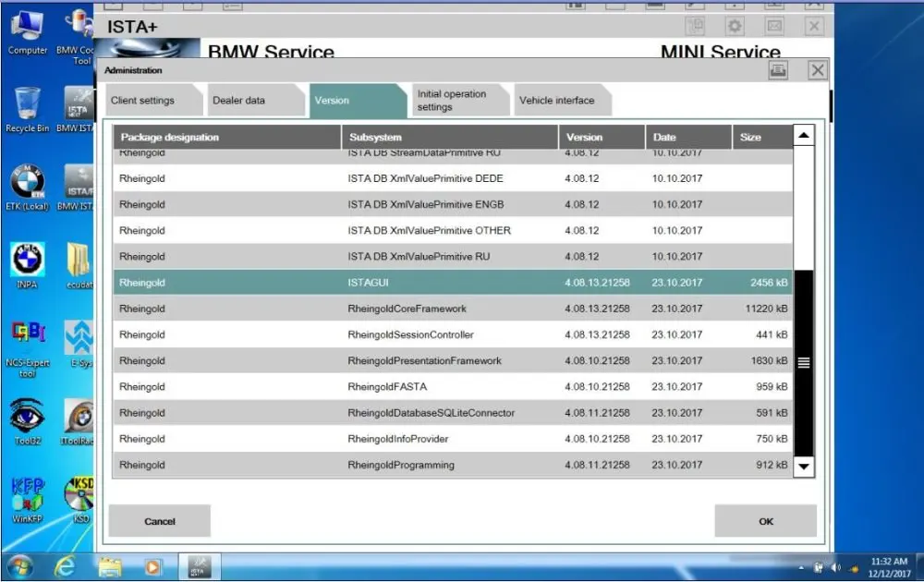Open the ETK (Lokal) desktop shortcut
The height and width of the screenshot is (582, 924).
(x=26, y=189)
